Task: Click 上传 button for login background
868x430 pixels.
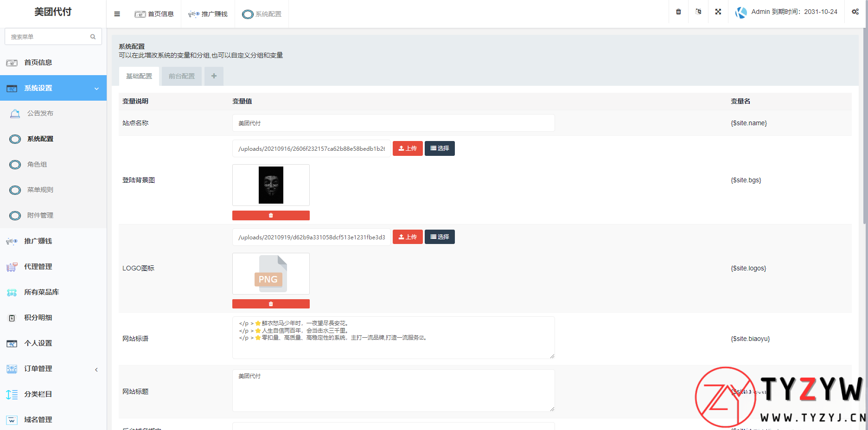Action: (408, 148)
